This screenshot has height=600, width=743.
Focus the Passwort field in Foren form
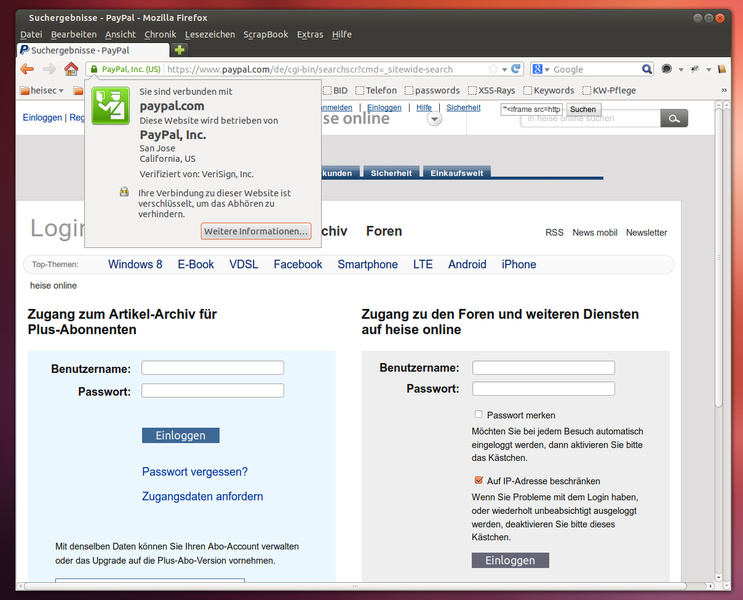pyautogui.click(x=543, y=388)
